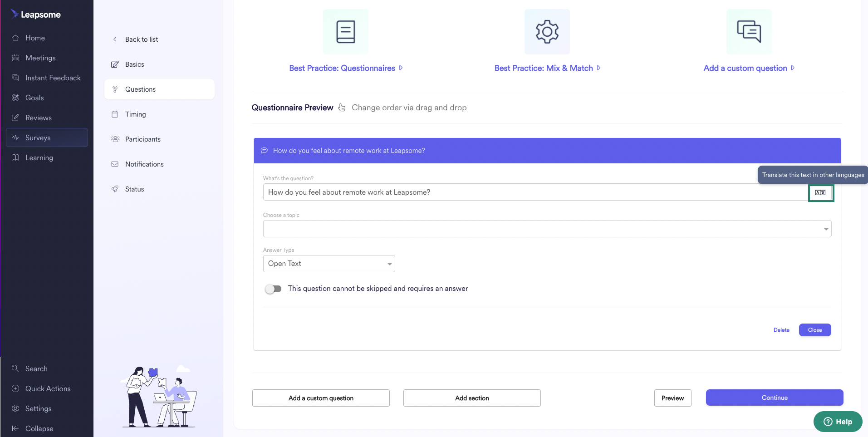
Task: Expand the Best Practice: Questionnaires arrow
Action: tap(401, 68)
